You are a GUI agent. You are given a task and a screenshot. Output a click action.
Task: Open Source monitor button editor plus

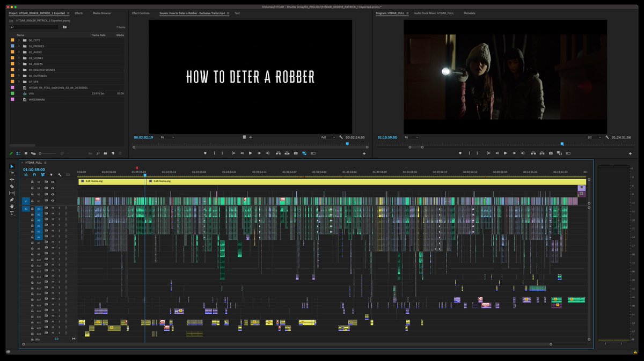(x=364, y=153)
